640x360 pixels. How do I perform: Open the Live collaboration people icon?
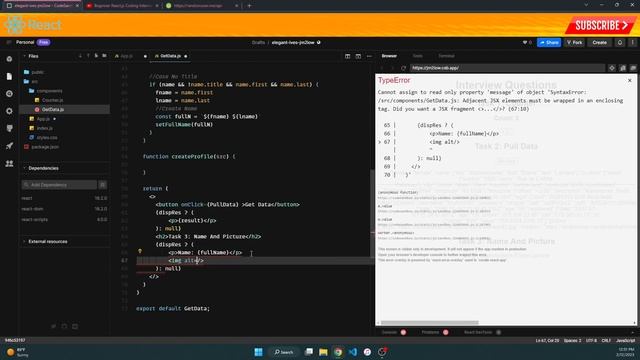9,163
